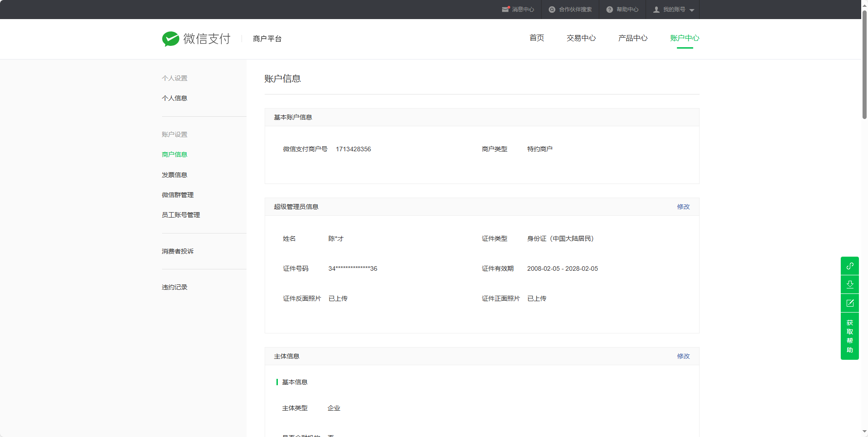Click the 账户信息 page heading
This screenshot has width=868, height=437.
(282, 79)
